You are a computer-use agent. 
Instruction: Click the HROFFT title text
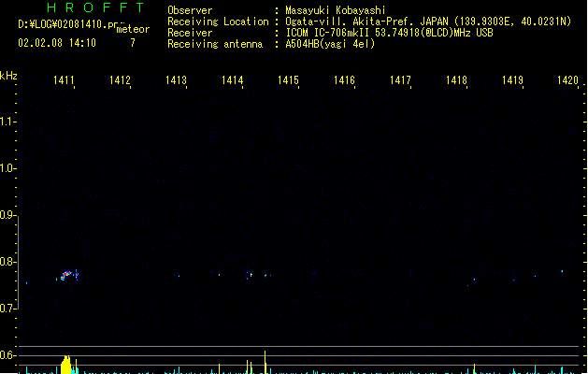95,7
